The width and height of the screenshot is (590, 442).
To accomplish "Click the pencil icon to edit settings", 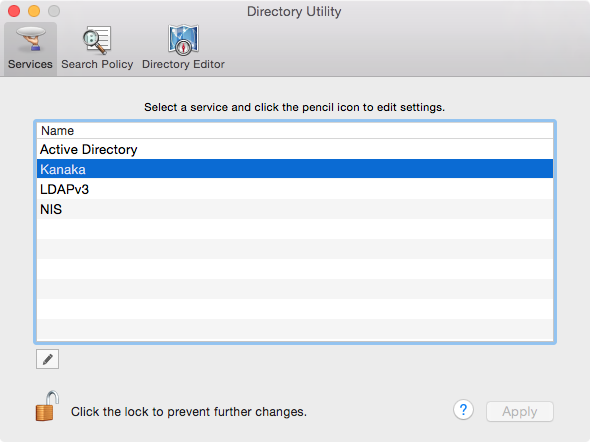I will (47, 359).
